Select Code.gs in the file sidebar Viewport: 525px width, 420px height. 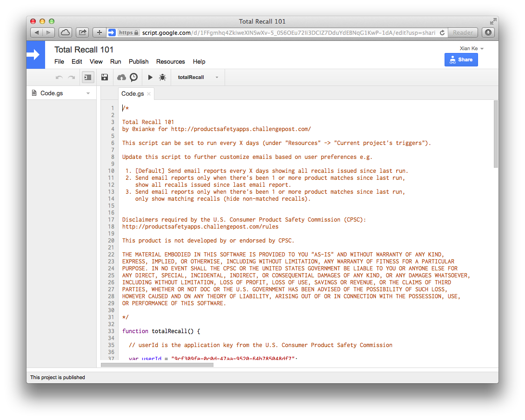(52, 93)
